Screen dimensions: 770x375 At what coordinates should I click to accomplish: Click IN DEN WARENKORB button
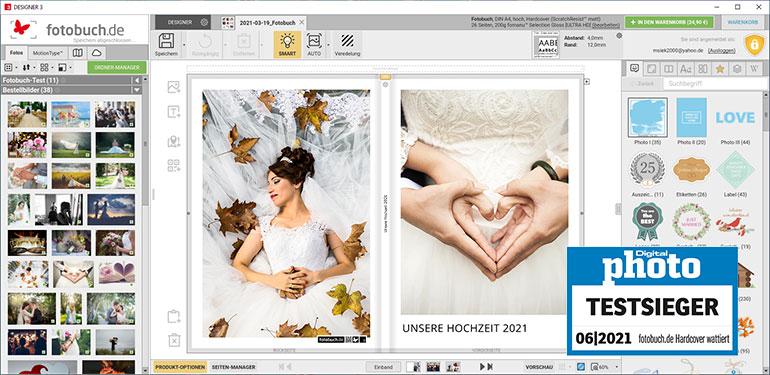pyautogui.click(x=669, y=22)
